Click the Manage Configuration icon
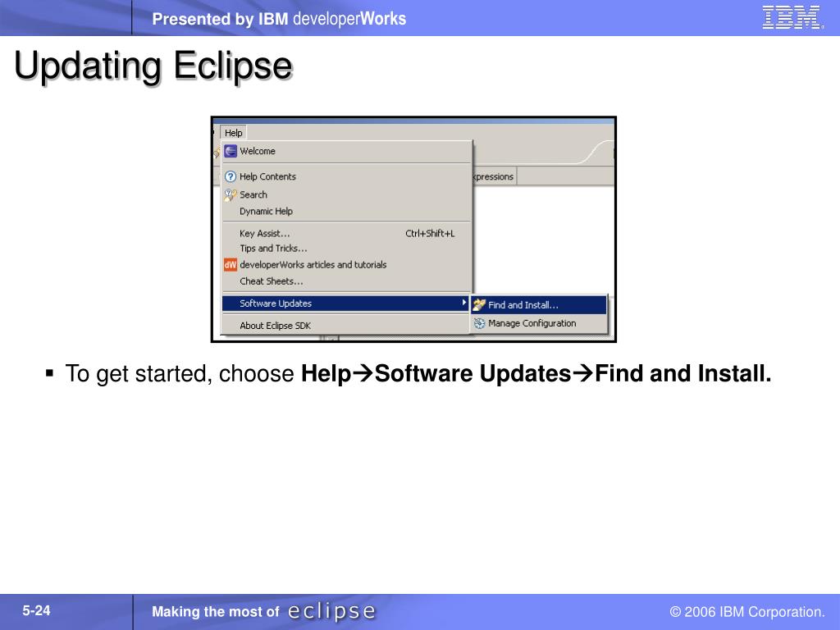The height and width of the screenshot is (630, 840). [479, 323]
